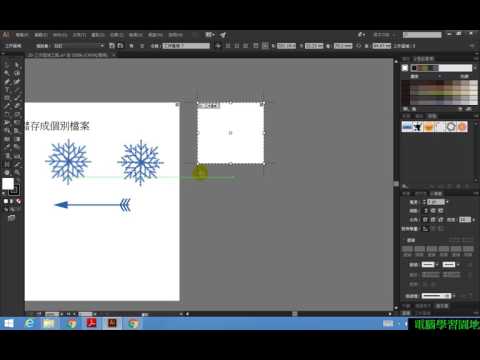The width and height of the screenshot is (480, 360).
Task: Open File Explorer from the taskbar
Action: 49,323
